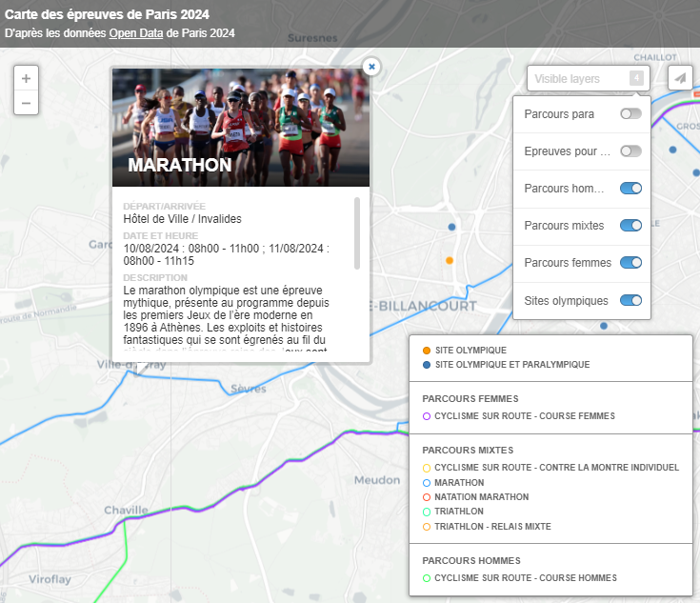Enable the Epreuves pour layer toggle
Screen dimensions: 700x603
tap(630, 151)
